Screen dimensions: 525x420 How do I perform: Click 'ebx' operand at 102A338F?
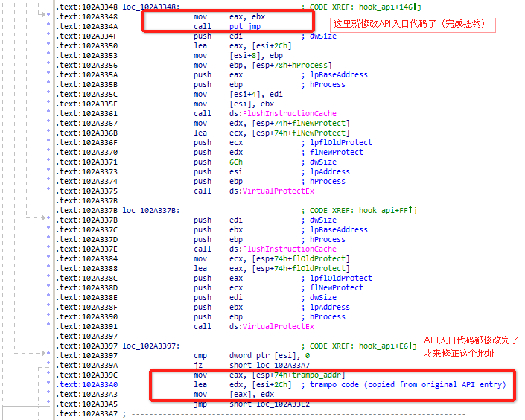[236, 308]
